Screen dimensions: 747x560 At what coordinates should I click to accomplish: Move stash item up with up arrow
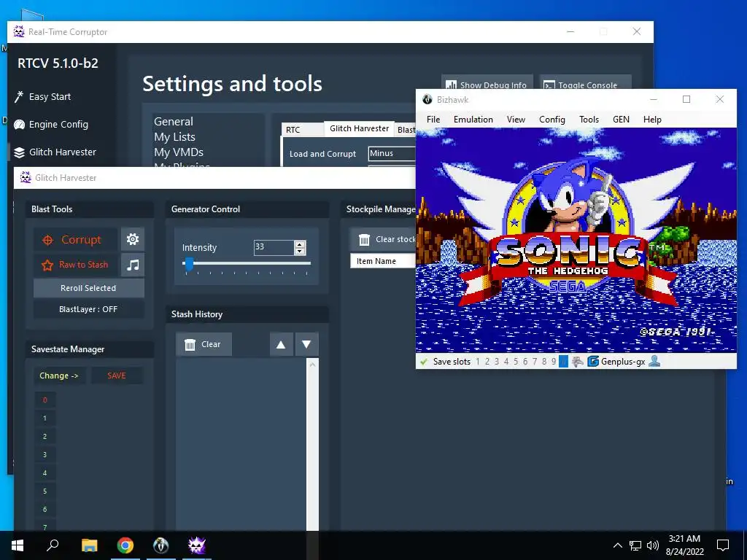[x=281, y=344]
